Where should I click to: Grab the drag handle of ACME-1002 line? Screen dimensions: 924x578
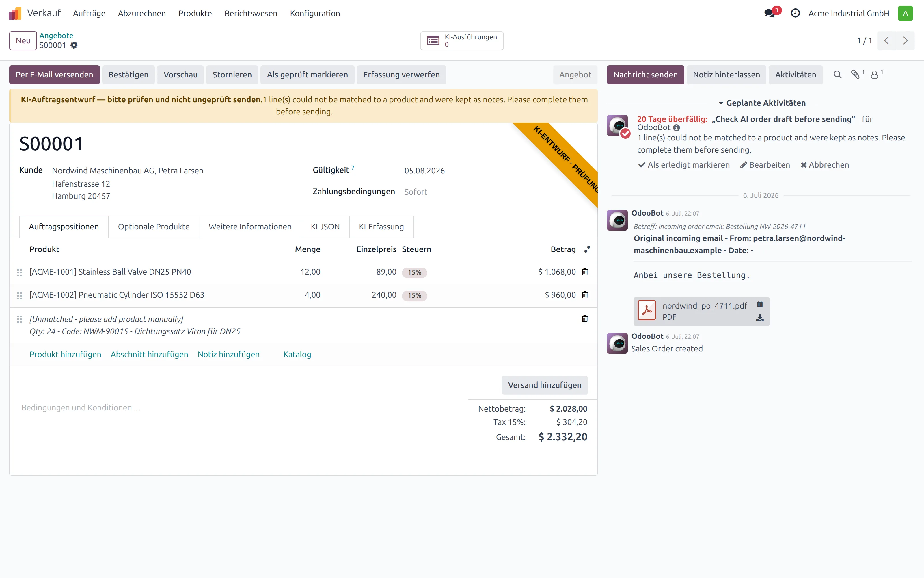(x=19, y=295)
